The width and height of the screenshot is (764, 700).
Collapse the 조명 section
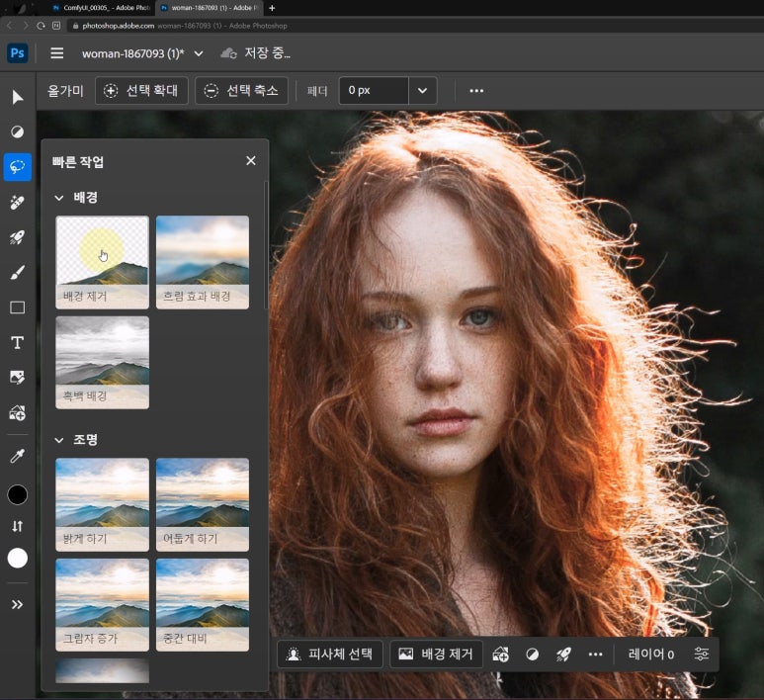(x=59, y=440)
